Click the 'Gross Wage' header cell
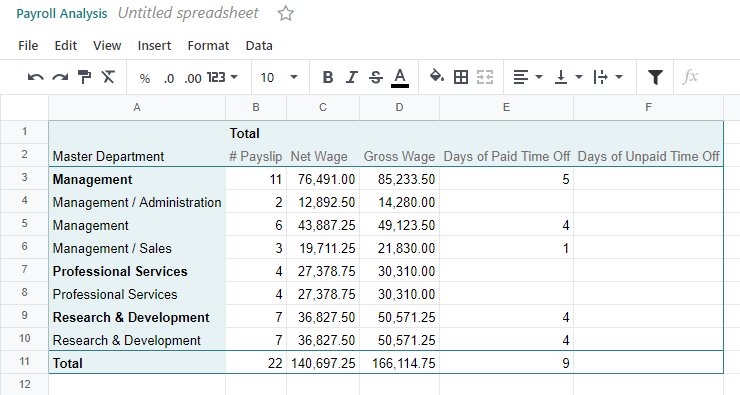The height and width of the screenshot is (395, 740). coord(399,156)
